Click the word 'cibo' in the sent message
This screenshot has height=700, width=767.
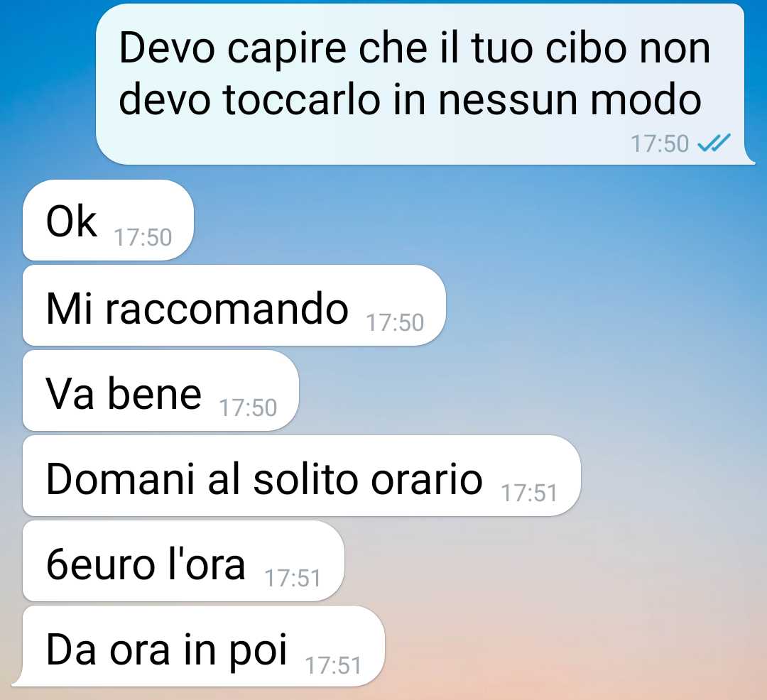pos(586,48)
